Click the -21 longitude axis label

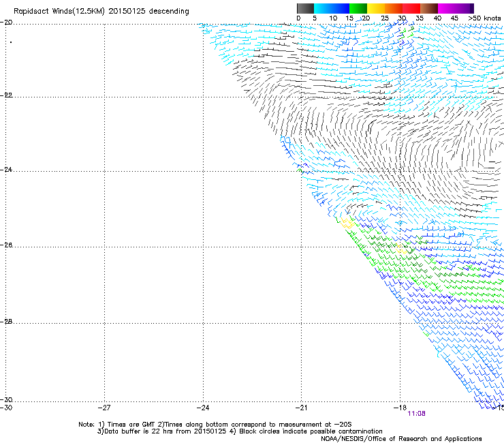click(x=301, y=408)
